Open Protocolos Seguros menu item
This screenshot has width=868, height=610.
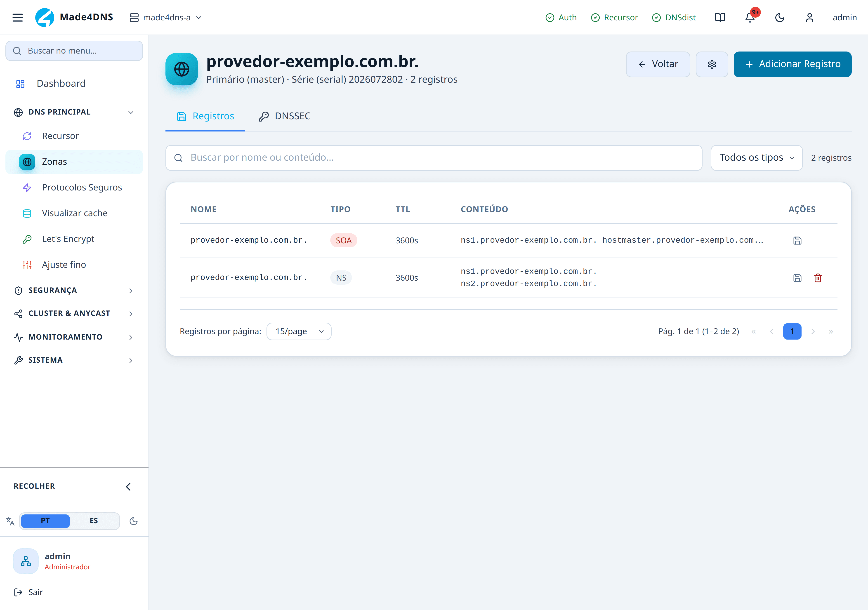pyautogui.click(x=74, y=188)
